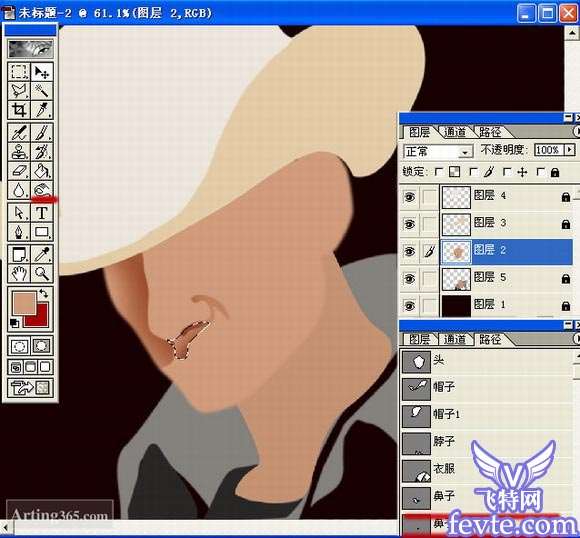Toggle visibility of 图层 1

click(x=409, y=306)
